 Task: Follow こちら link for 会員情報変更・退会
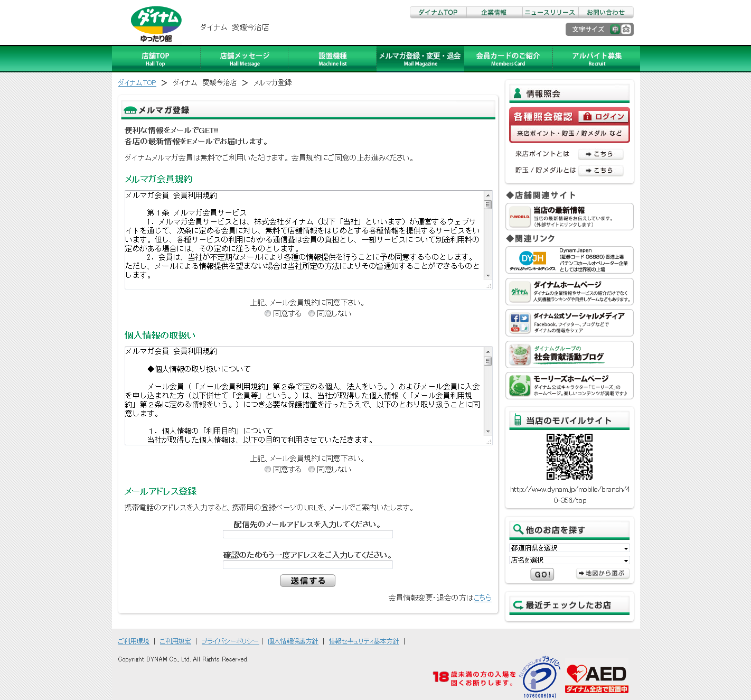(x=483, y=598)
